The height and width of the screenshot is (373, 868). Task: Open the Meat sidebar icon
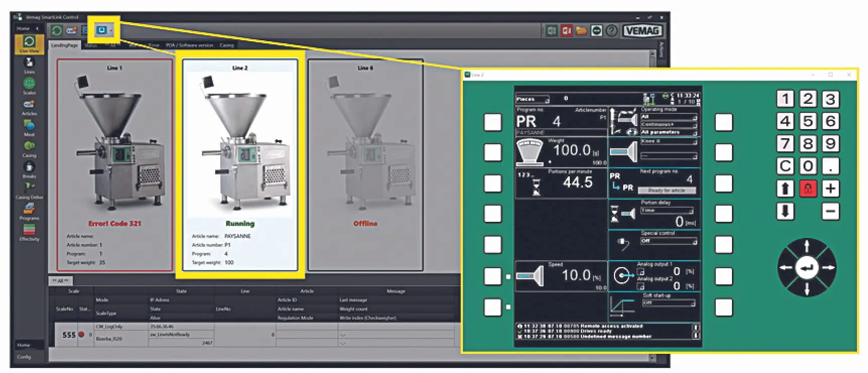click(29, 126)
